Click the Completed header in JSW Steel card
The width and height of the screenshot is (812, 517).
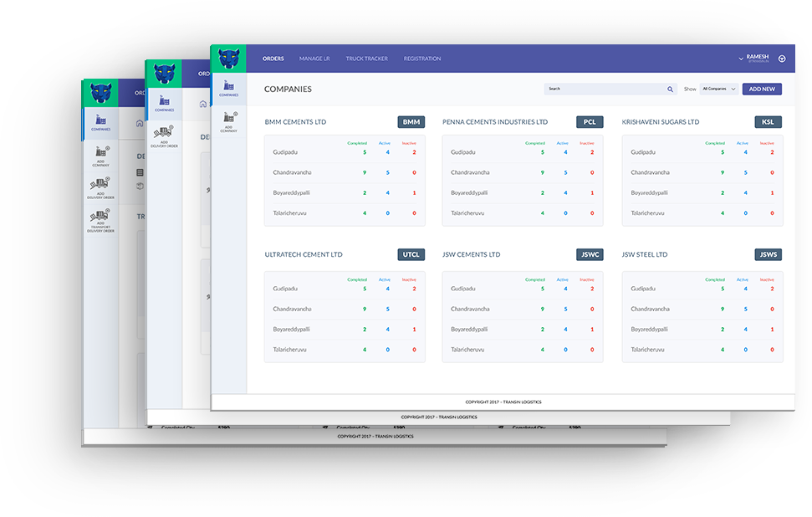(715, 279)
